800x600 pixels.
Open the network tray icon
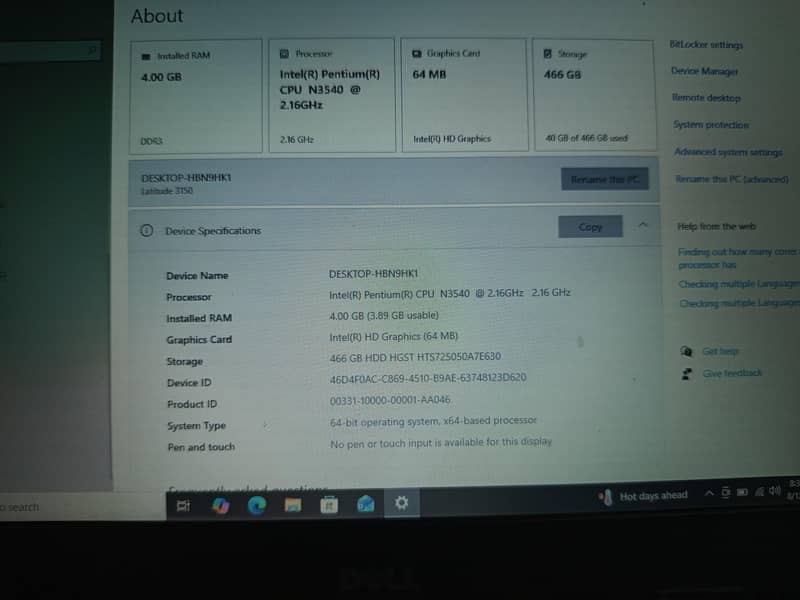[759, 491]
